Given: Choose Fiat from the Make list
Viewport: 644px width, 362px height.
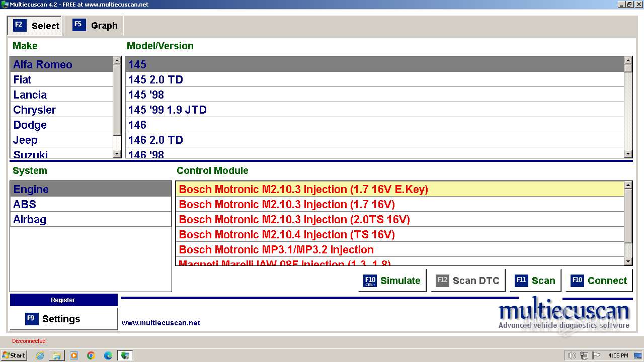Looking at the screenshot, I should (61, 79).
